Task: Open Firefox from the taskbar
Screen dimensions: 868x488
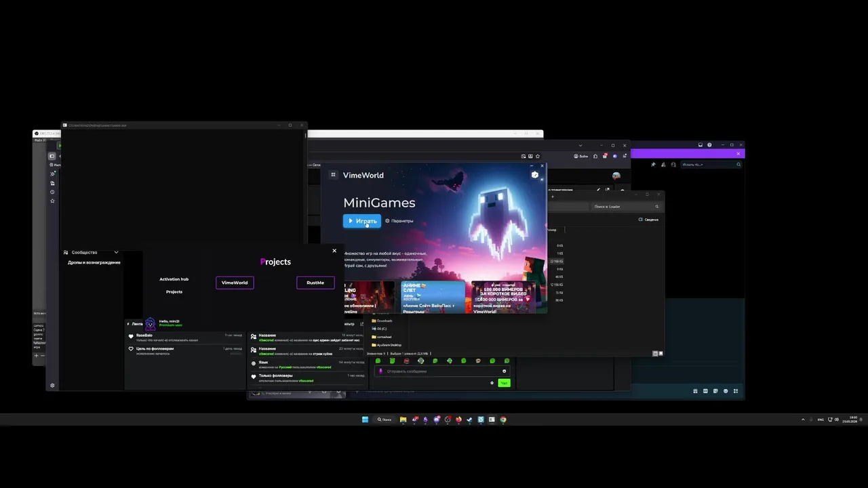Action: pos(458,420)
